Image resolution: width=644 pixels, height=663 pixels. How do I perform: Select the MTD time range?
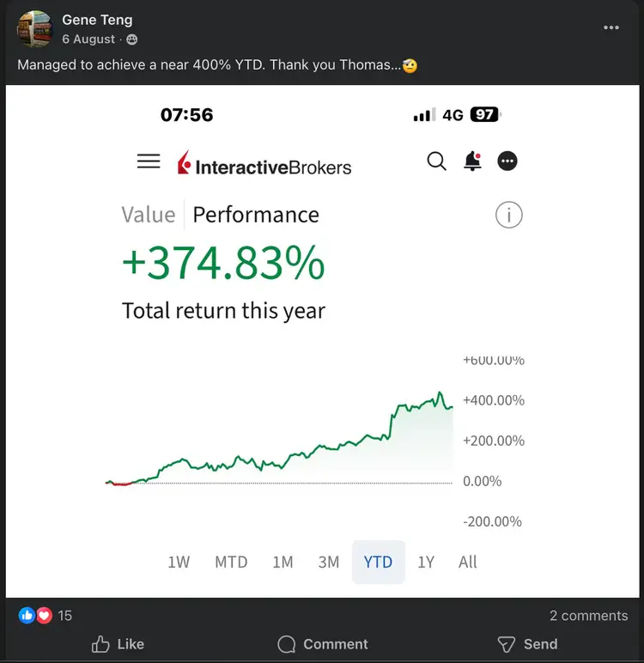231,562
